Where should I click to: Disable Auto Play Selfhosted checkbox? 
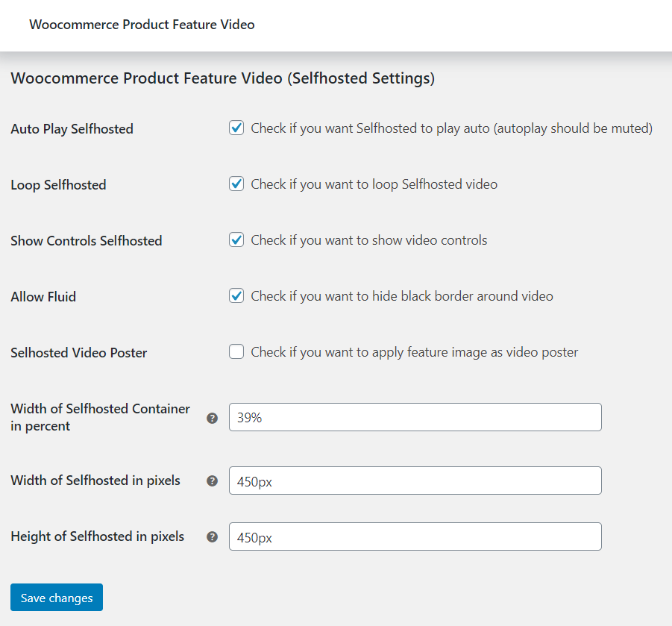236,128
